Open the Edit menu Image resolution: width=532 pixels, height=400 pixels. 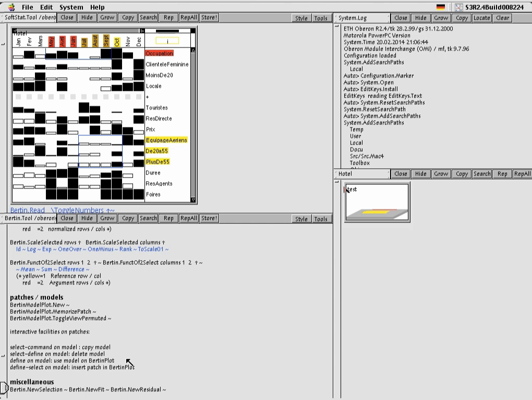point(46,7)
